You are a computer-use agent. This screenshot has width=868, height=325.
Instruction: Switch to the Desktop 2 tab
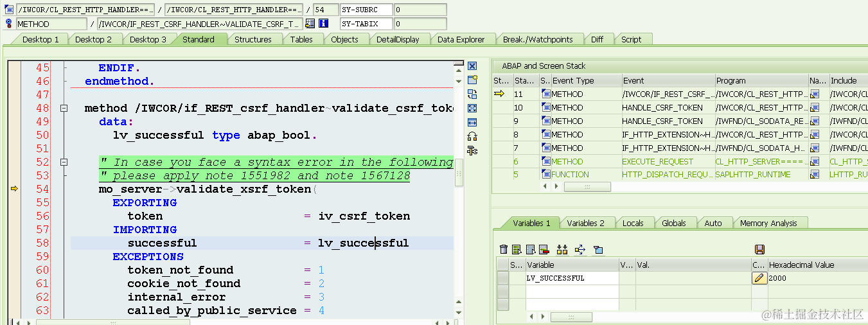(x=94, y=39)
